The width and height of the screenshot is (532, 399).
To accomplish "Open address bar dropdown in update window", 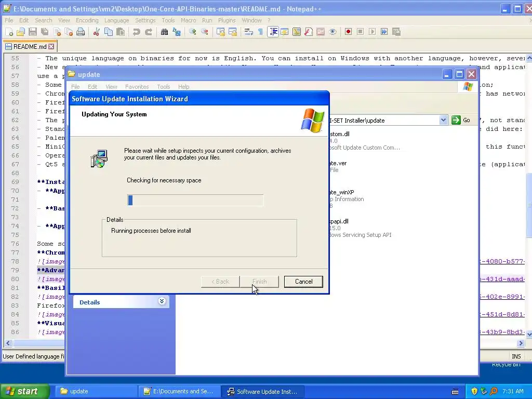I will [443, 120].
